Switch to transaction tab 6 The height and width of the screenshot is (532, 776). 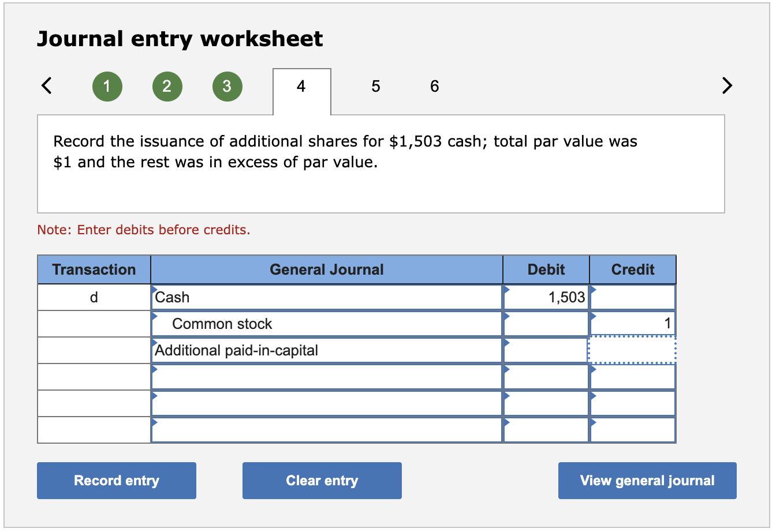(x=434, y=86)
